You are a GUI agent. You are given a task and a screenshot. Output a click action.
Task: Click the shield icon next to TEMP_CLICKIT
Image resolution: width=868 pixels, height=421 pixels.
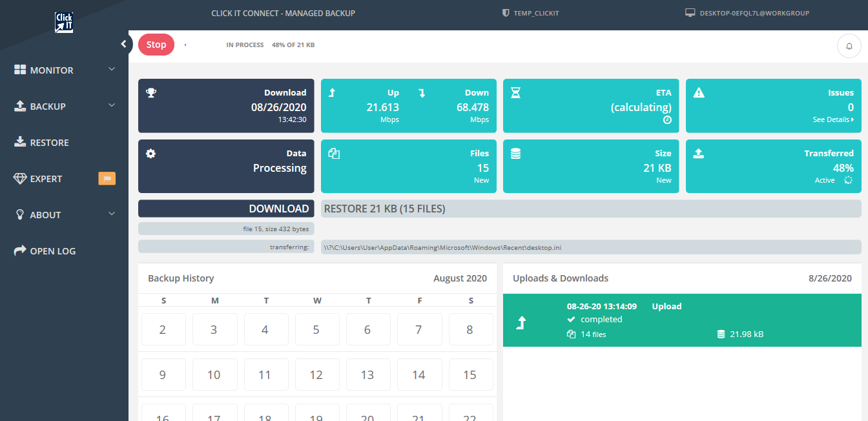pos(506,13)
